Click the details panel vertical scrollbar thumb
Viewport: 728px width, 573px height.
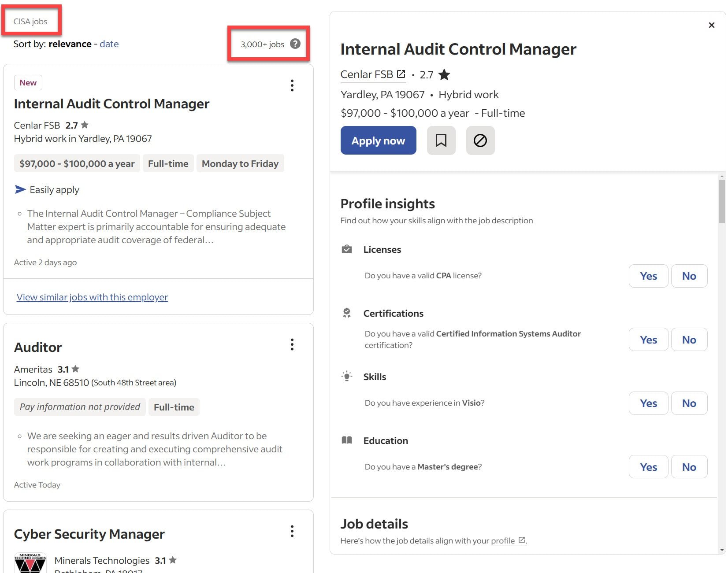721,202
